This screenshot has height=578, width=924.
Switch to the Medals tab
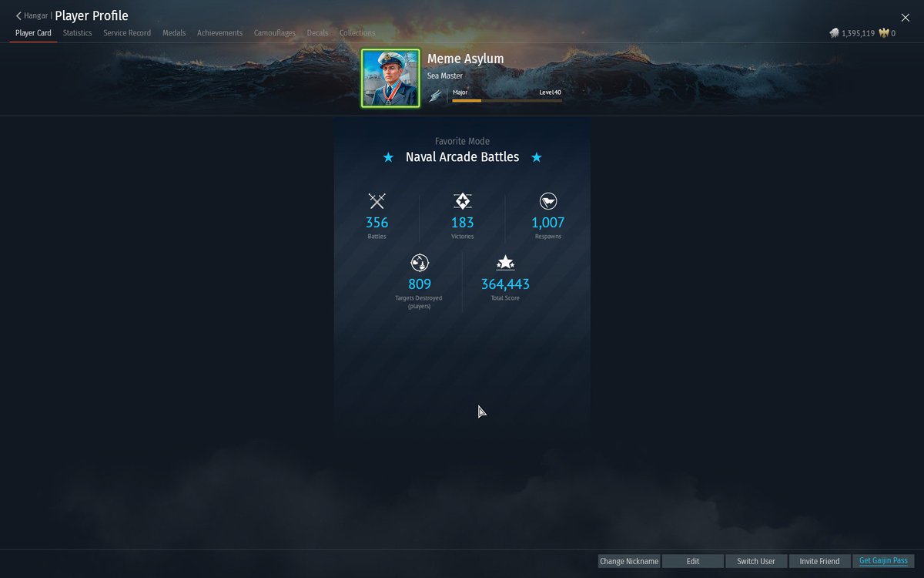[x=174, y=33]
